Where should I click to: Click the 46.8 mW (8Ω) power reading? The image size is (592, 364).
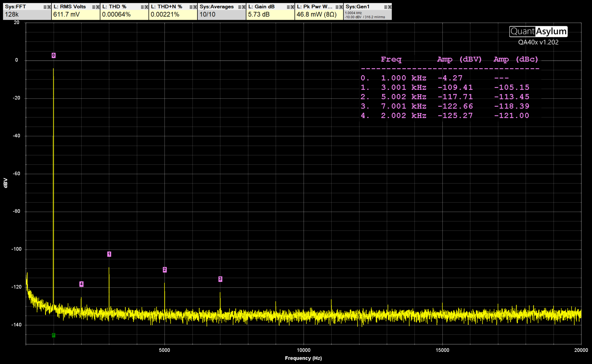[317, 14]
